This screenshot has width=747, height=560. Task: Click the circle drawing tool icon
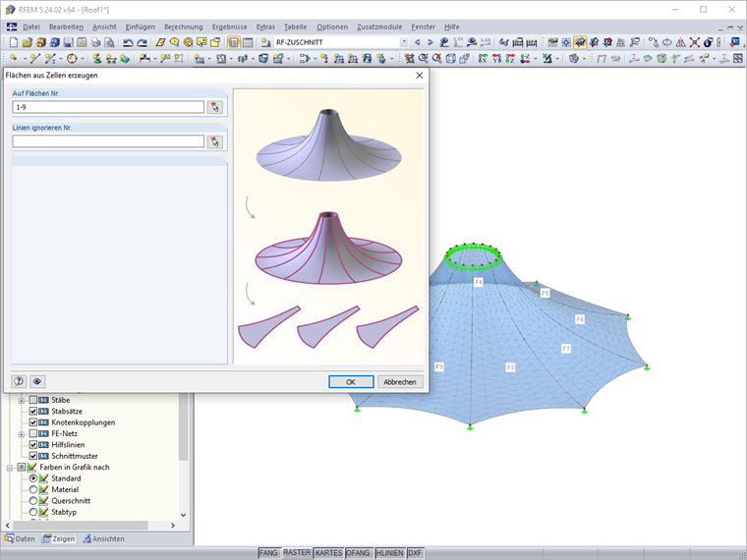pos(72,59)
